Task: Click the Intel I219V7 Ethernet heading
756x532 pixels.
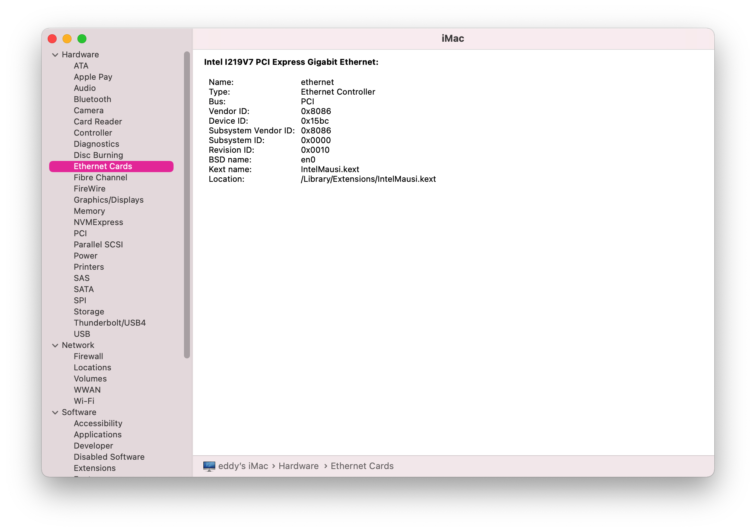Action: click(291, 62)
